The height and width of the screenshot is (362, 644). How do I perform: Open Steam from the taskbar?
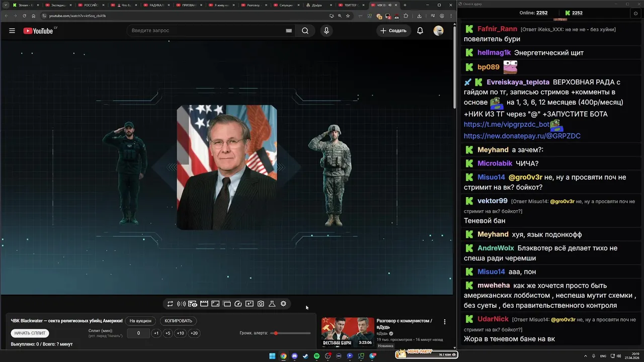point(305,356)
